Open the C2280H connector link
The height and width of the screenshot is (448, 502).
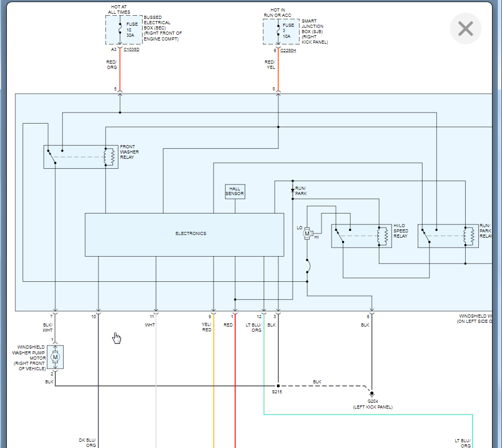tap(288, 50)
